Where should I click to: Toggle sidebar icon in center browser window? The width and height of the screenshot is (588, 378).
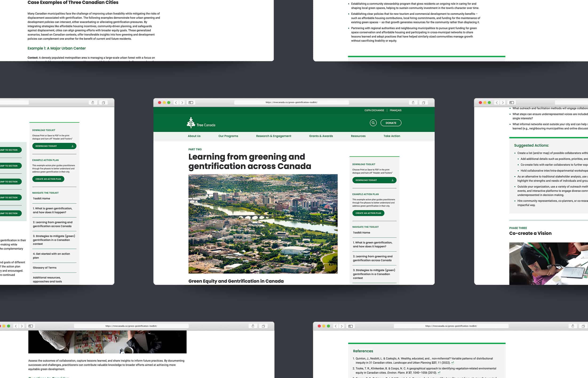(x=191, y=103)
